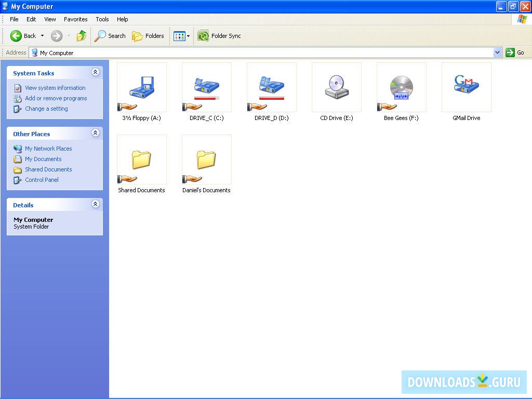The height and width of the screenshot is (399, 532).
Task: Open the GMail Drive icon
Action: coord(466,87)
